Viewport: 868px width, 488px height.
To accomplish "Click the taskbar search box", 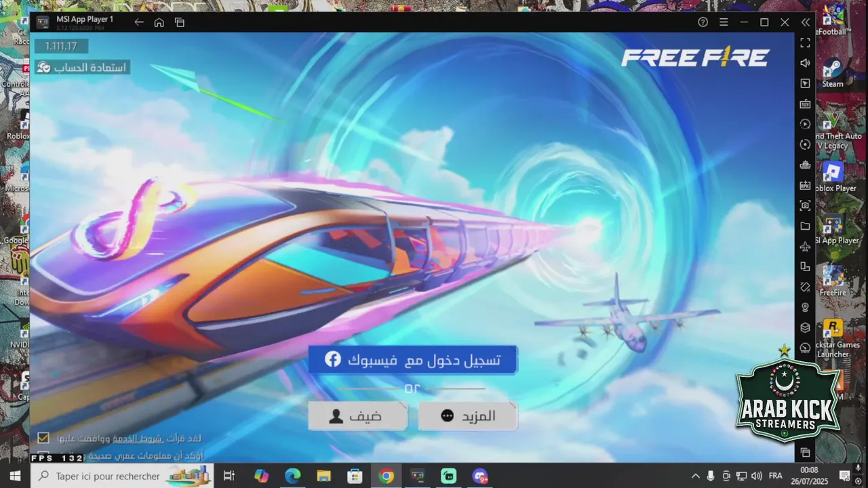I will pos(122,476).
